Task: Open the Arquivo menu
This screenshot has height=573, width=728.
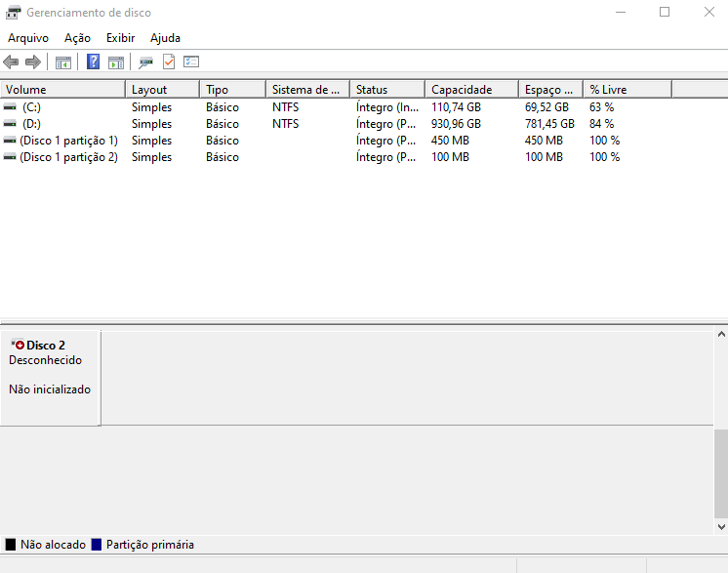Action: (x=28, y=38)
